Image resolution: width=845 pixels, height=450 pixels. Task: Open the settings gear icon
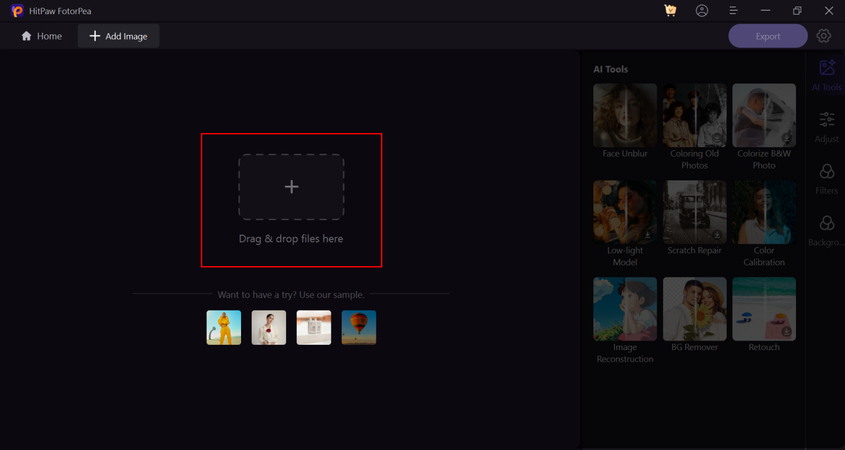point(823,36)
